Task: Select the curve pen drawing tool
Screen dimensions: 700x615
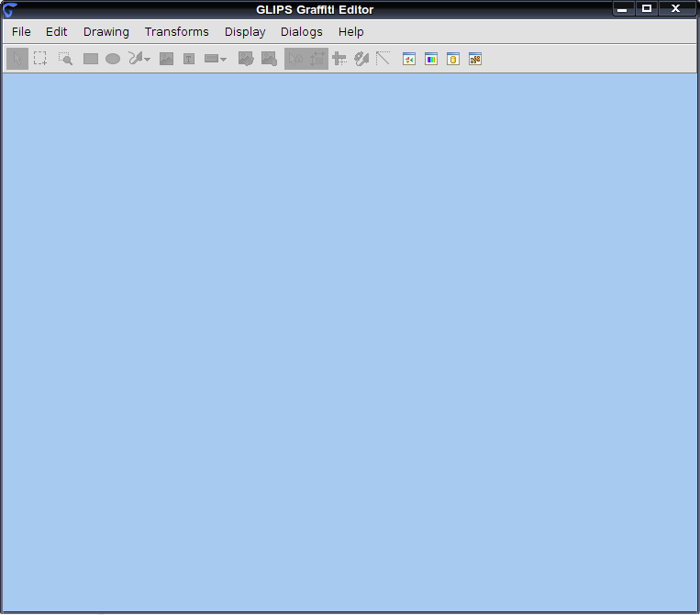Action: 136,58
